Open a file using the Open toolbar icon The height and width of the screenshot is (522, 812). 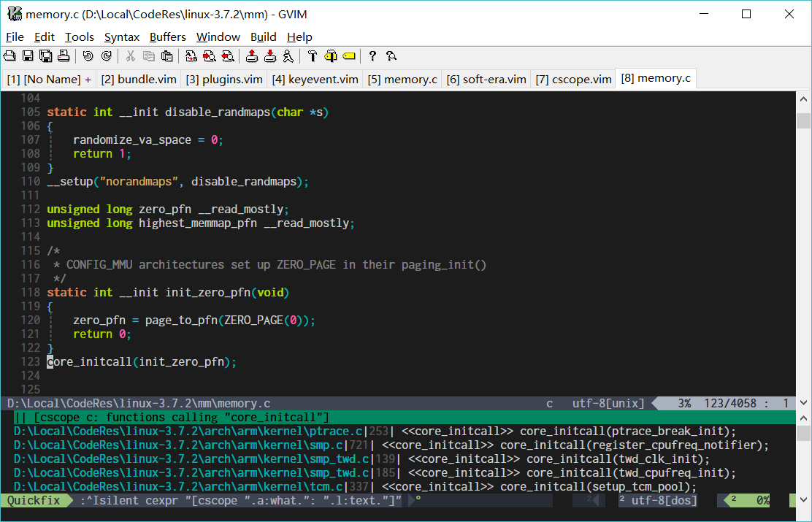(10, 55)
